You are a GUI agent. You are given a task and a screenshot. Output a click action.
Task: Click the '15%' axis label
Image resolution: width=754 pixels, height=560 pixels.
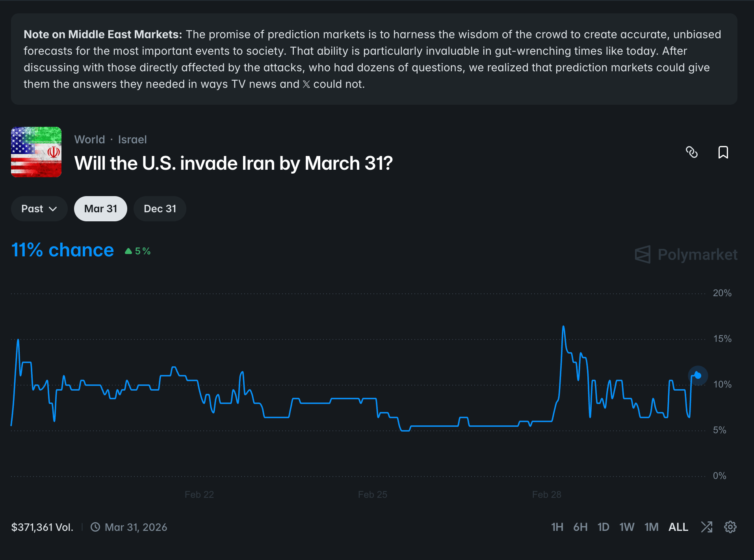(x=722, y=339)
